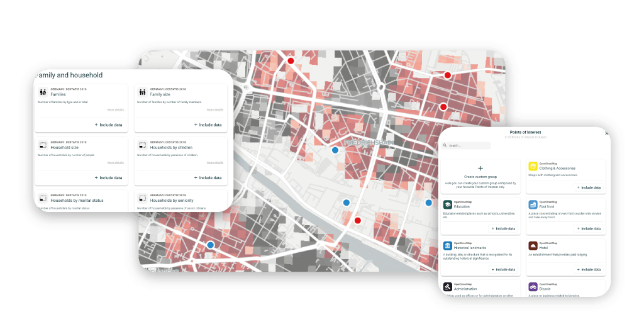Open More details on Household size card
Viewport: 644px width, 322px height.
point(116,163)
